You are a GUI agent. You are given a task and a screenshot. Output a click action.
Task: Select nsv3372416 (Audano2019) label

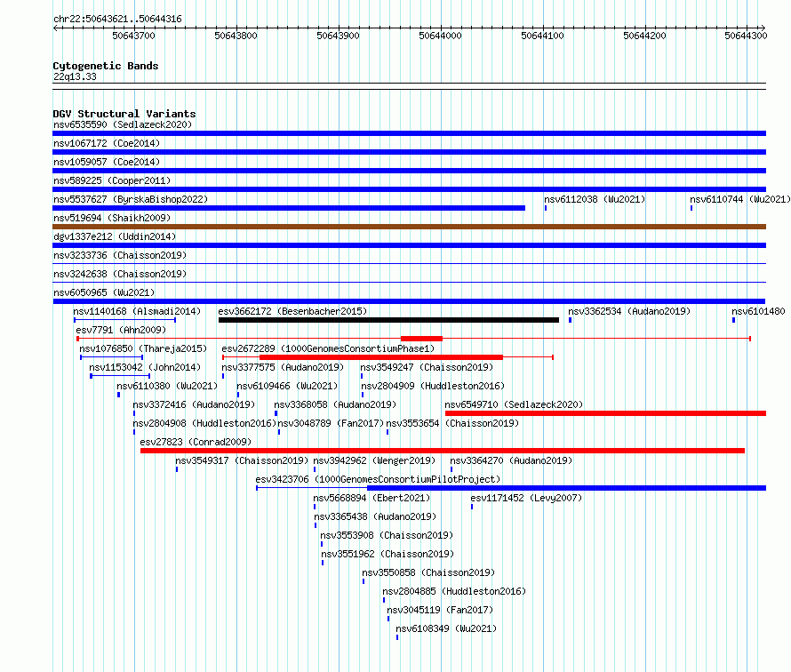(x=194, y=404)
